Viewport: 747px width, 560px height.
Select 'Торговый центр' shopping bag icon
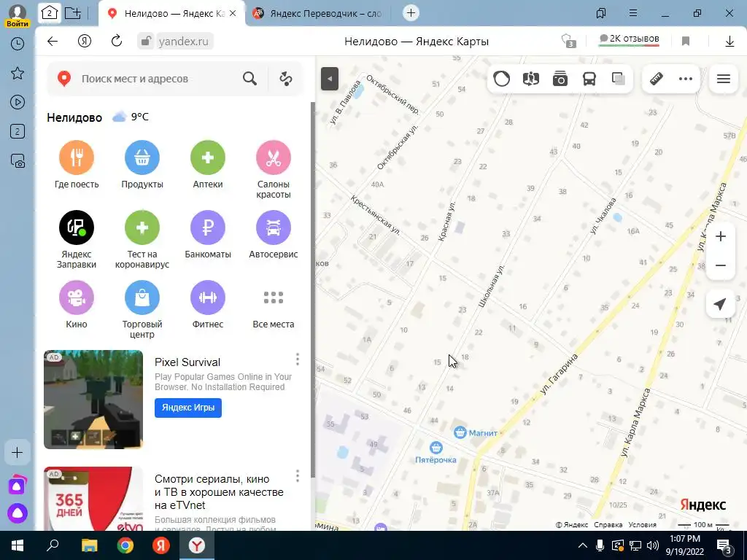pos(142,297)
